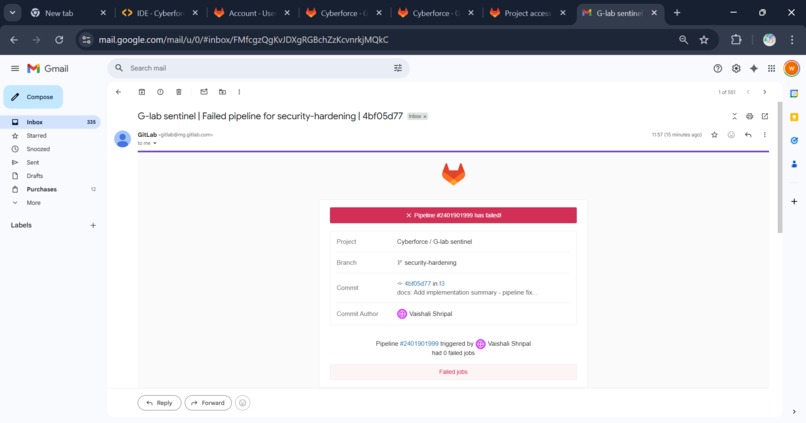The image size is (806, 423).
Task: Delete this email with trash icon
Action: coord(179,92)
